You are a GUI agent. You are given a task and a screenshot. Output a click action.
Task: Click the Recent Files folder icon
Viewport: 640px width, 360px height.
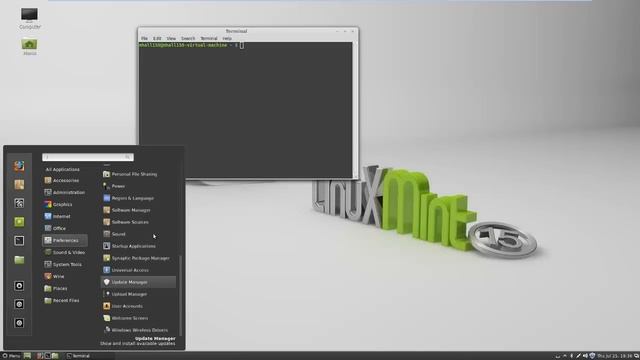point(48,300)
